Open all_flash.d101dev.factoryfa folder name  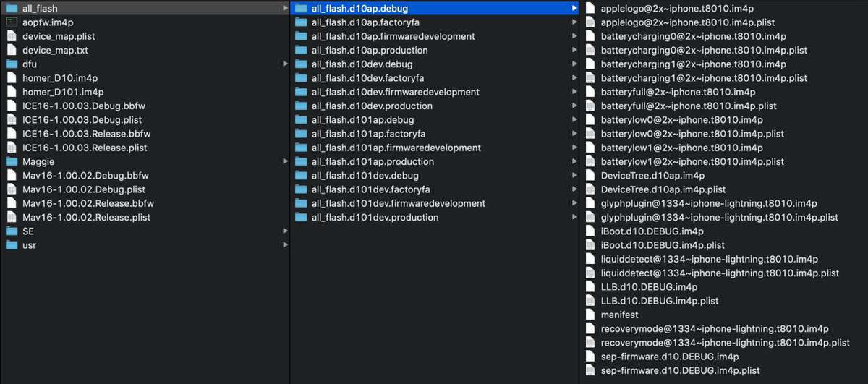(x=371, y=189)
